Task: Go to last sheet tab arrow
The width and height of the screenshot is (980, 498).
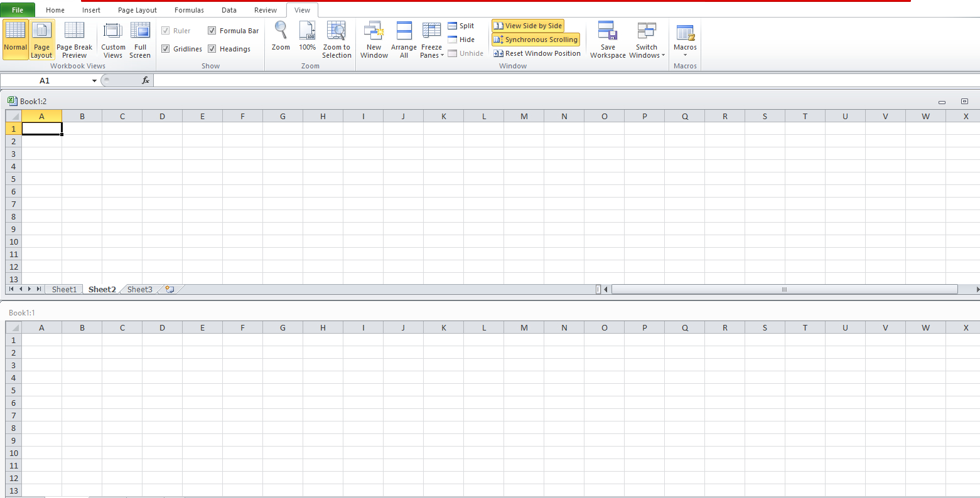Action: pos(39,289)
